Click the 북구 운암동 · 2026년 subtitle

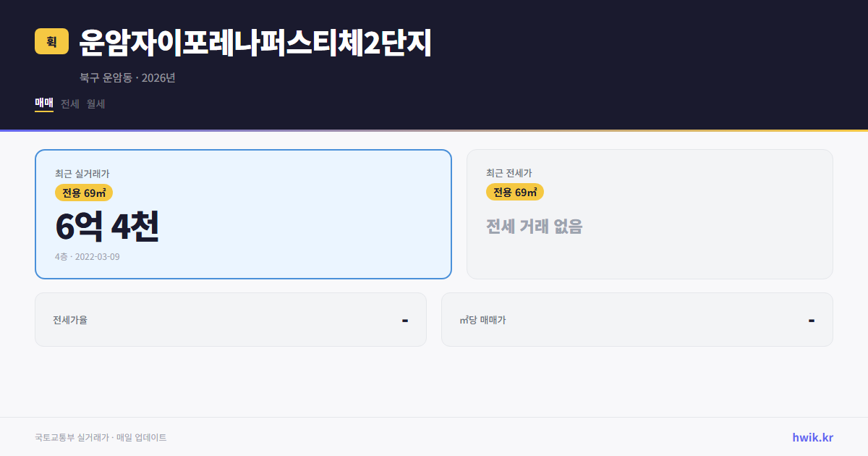click(127, 79)
